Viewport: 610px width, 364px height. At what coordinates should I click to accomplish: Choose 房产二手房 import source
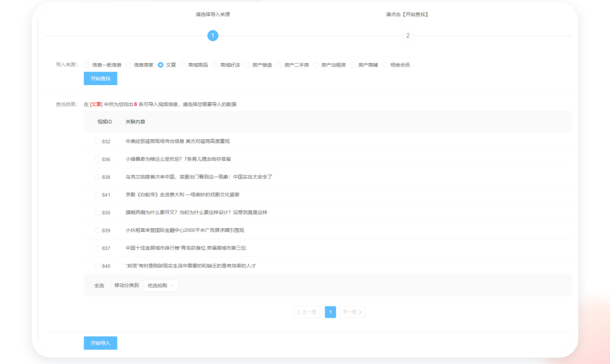click(279, 65)
